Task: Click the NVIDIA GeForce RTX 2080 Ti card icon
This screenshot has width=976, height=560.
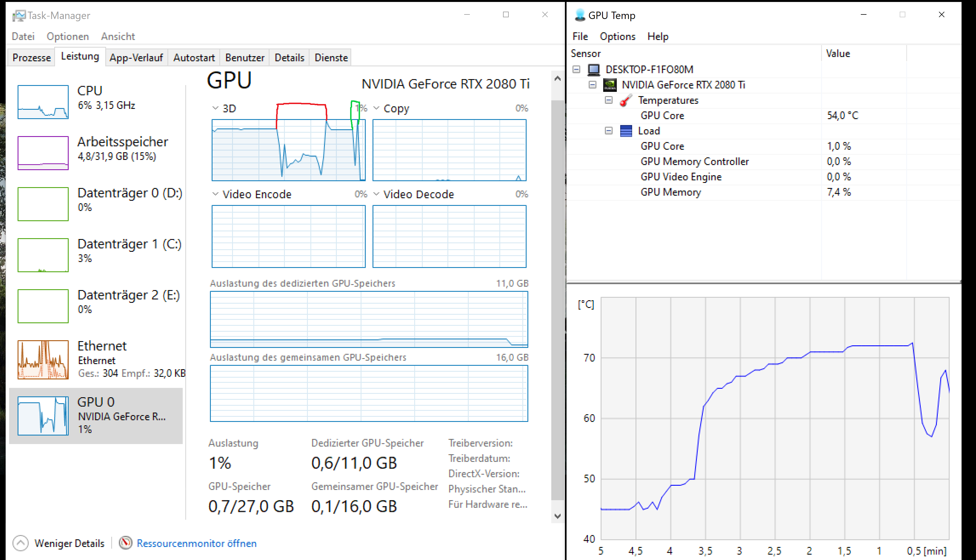Action: [x=610, y=84]
